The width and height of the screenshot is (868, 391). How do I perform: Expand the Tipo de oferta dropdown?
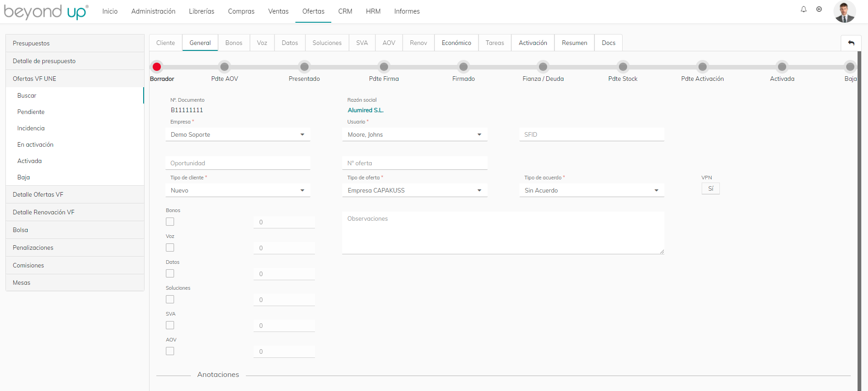414,190
